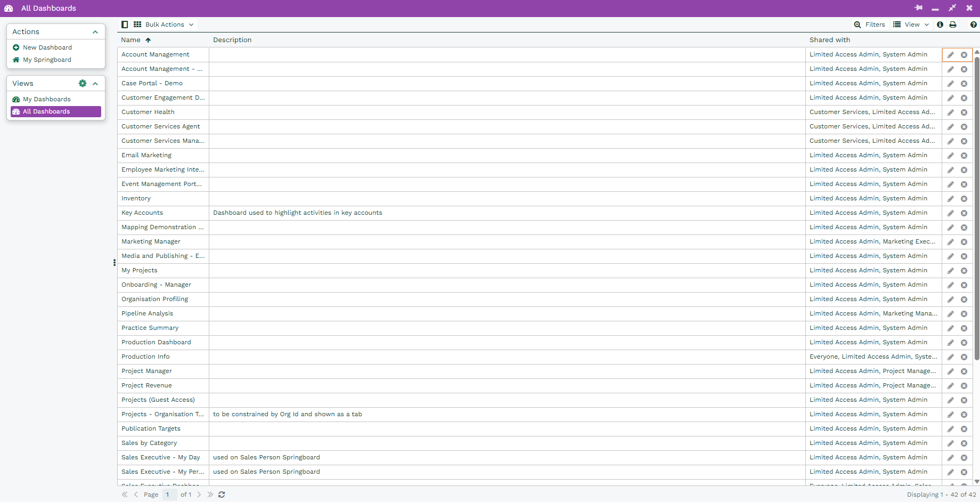Viewport: 980px width, 502px height.
Task: Select the All Dashboards view
Action: click(46, 111)
